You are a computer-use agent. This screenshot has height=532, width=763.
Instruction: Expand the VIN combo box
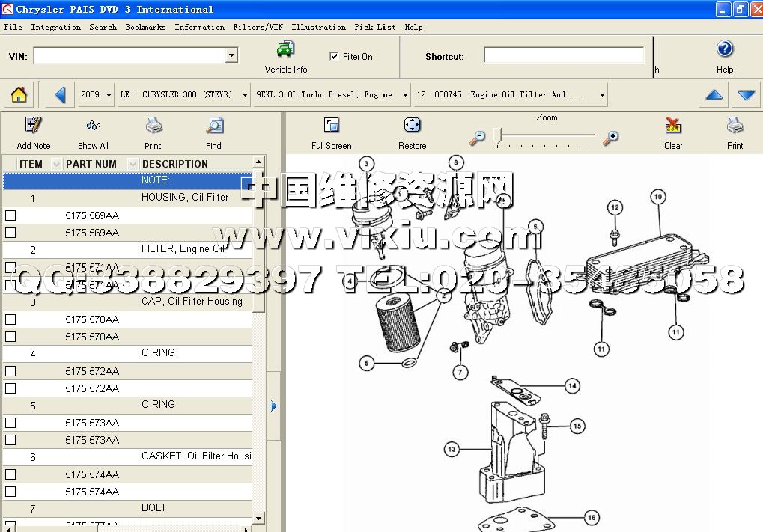(x=231, y=55)
